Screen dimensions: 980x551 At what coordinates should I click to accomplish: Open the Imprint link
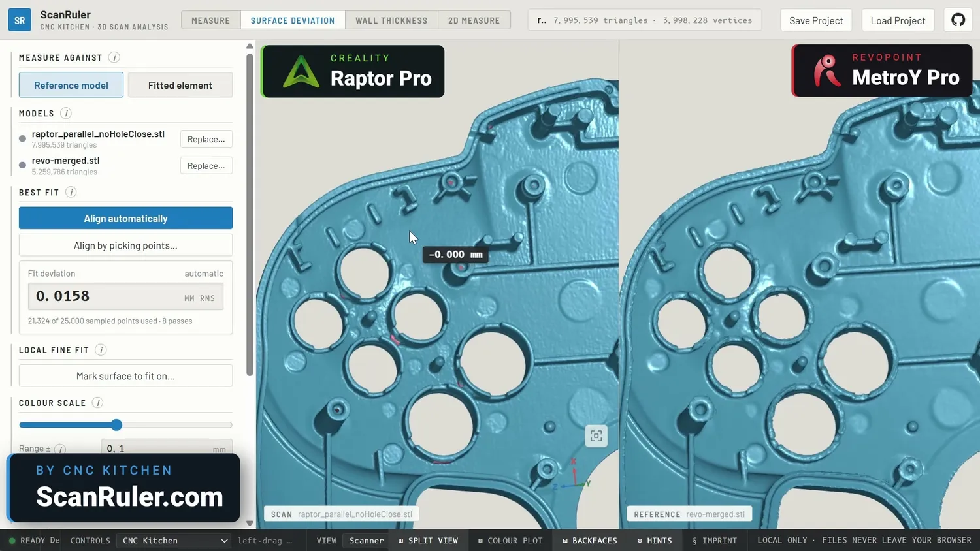(714, 541)
